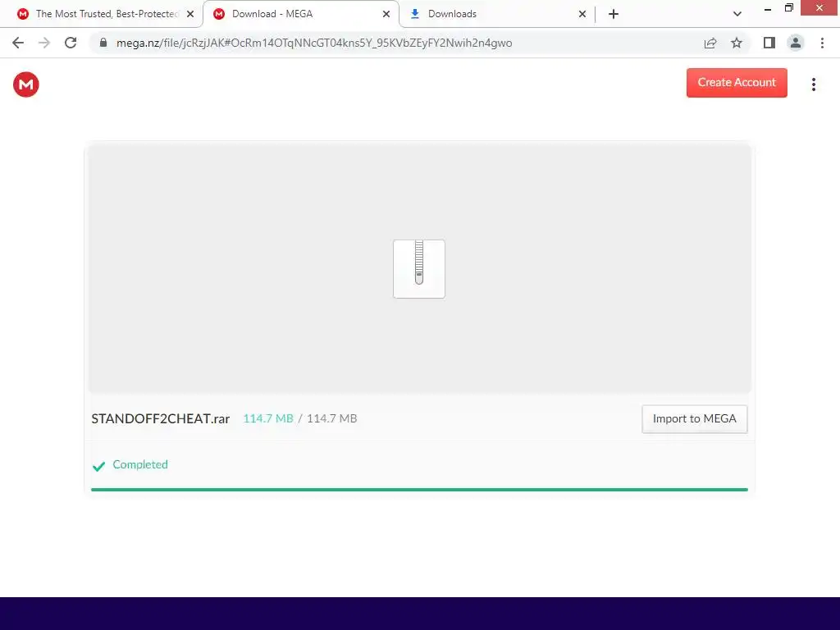This screenshot has width=840, height=630.
Task: Open a new browser tab
Action: (x=614, y=14)
